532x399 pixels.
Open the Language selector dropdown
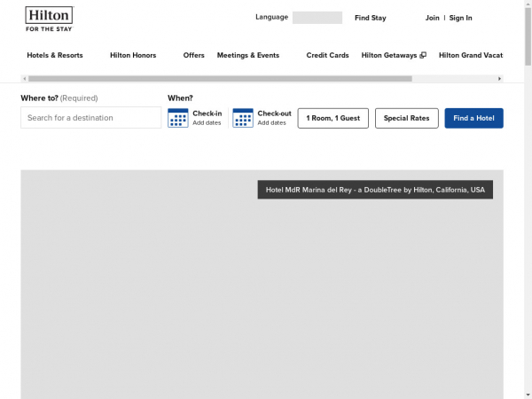pyautogui.click(x=317, y=18)
